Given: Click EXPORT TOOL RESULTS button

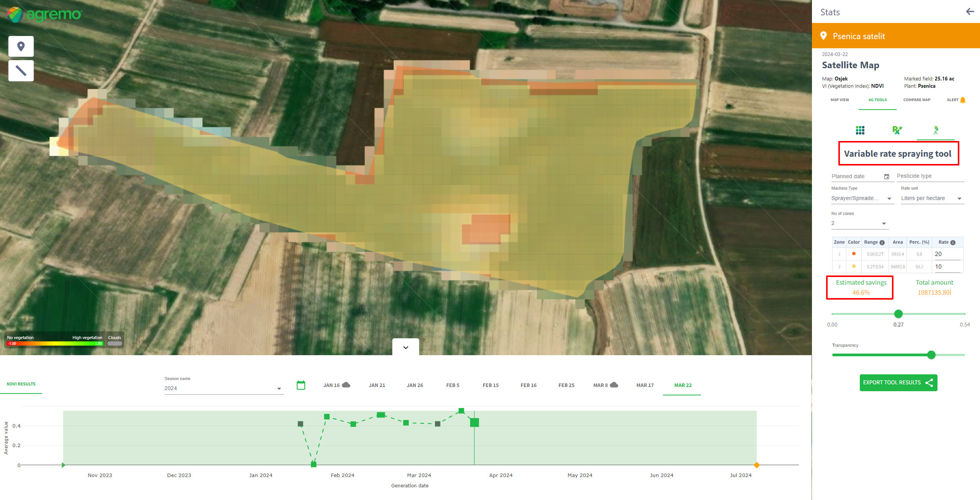Looking at the screenshot, I should coord(898,382).
